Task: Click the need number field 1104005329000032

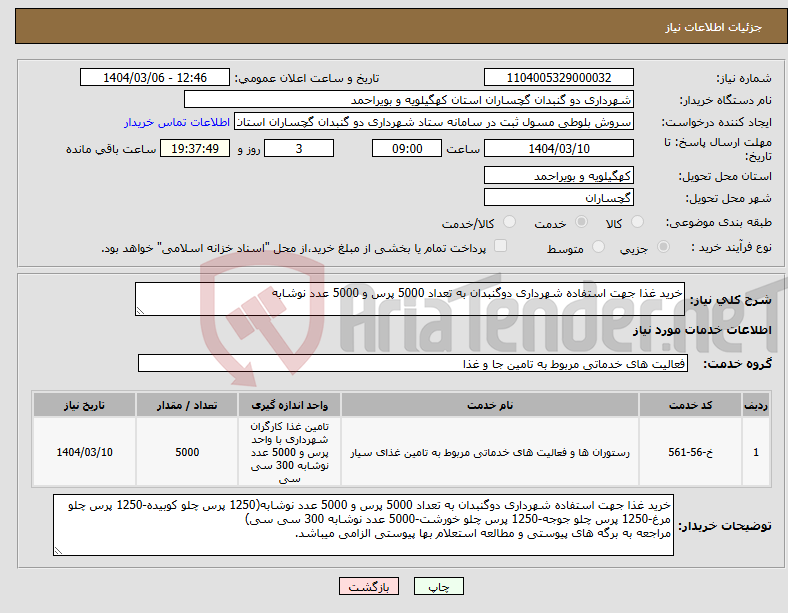Action: click(x=558, y=77)
